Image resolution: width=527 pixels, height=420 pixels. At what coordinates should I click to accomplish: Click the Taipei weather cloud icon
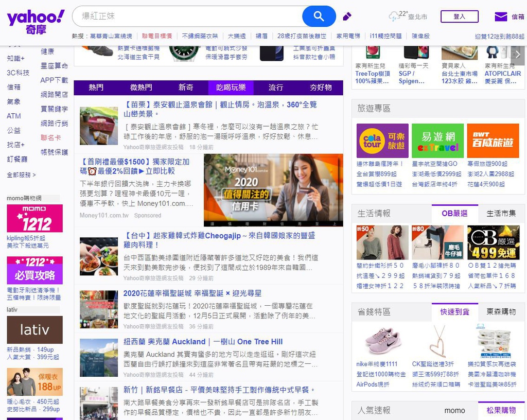point(394,16)
